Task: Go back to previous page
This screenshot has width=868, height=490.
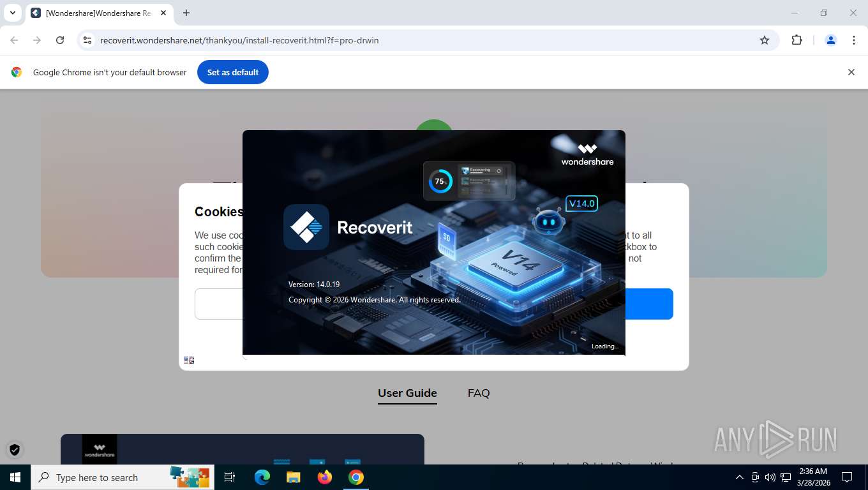Action: 14,40
